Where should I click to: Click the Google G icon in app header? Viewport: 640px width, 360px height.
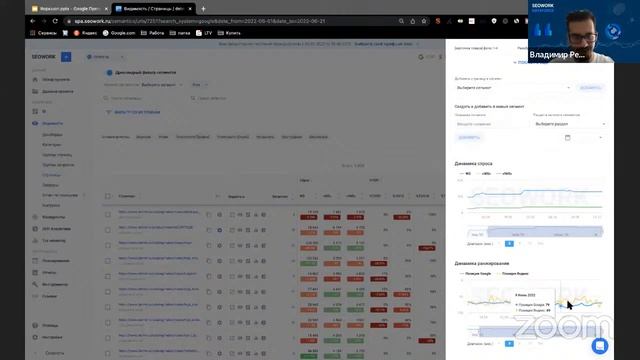tap(421, 57)
